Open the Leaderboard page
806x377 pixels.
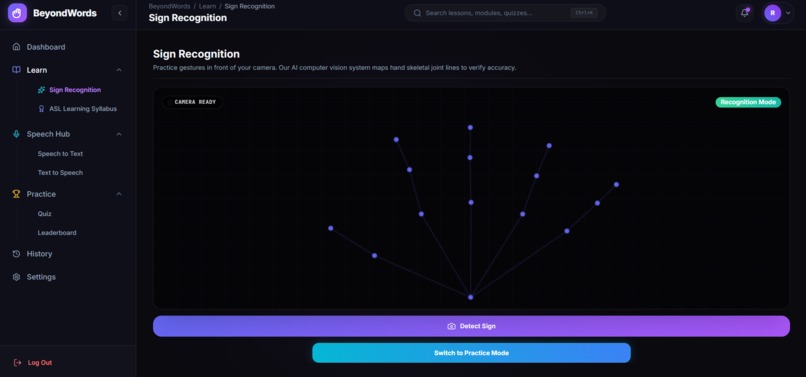(57, 232)
